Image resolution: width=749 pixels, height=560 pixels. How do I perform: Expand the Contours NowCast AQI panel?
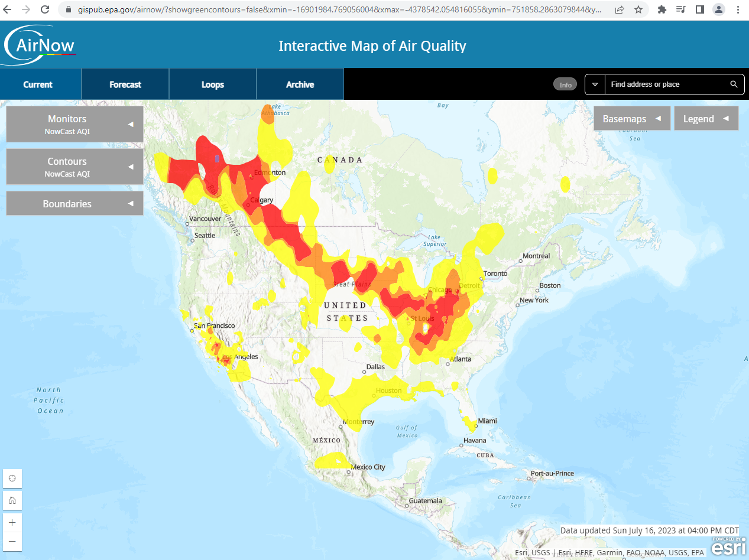[74, 167]
